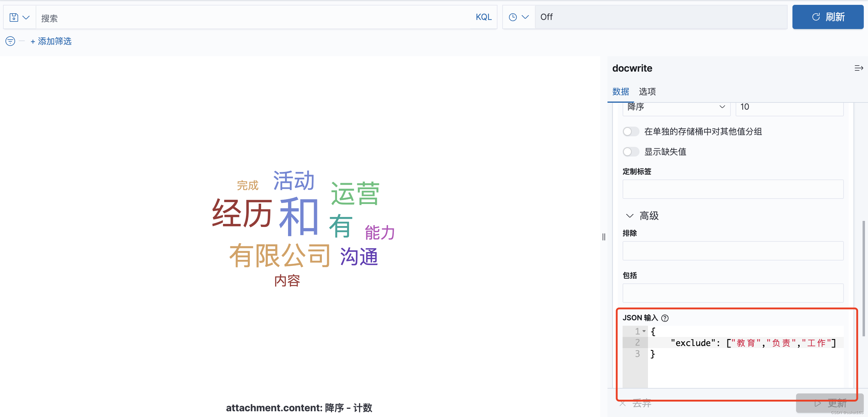Enable the 显示缺失值 switch

(630, 152)
